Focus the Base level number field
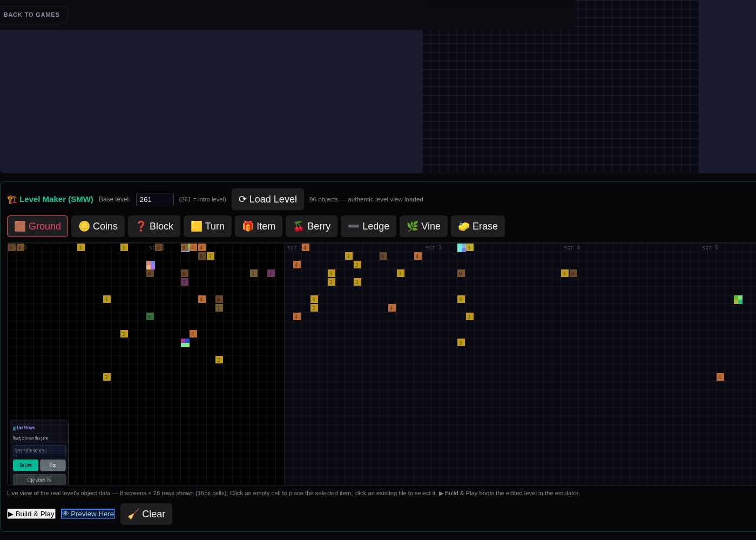756x540 pixels. pyautogui.click(x=155, y=199)
